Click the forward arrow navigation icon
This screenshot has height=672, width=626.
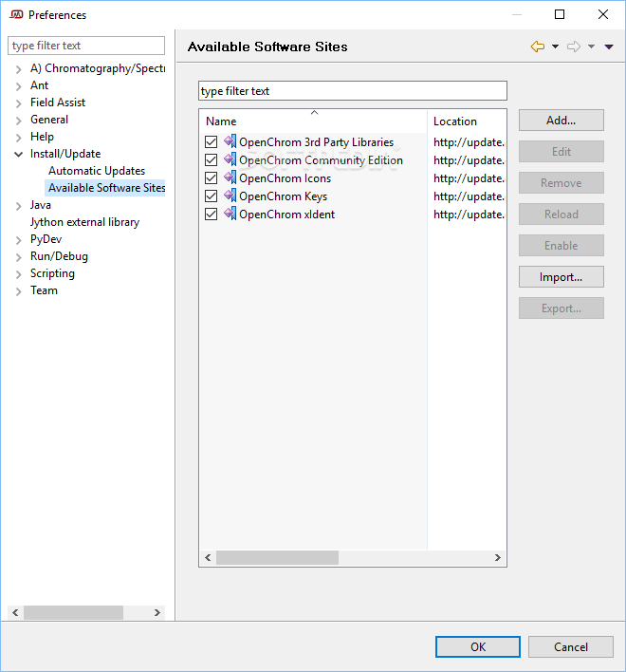[574, 47]
